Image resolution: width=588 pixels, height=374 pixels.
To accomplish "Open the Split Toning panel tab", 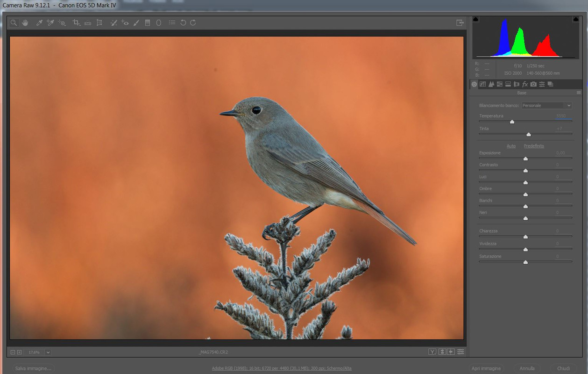I will click(508, 84).
